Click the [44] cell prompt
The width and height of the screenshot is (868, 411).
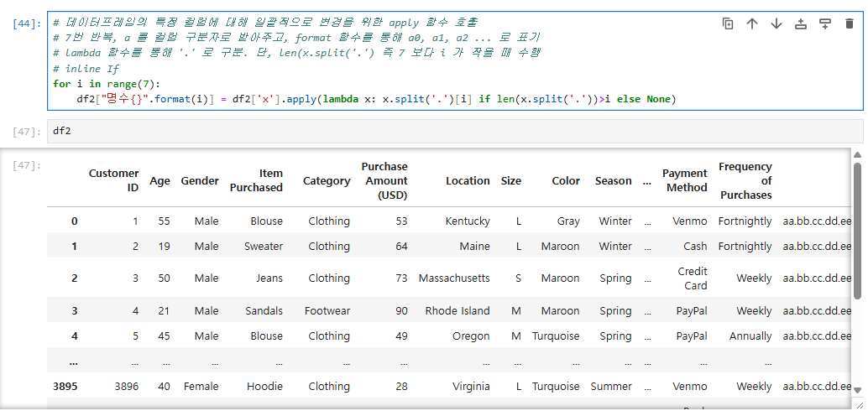pos(27,23)
